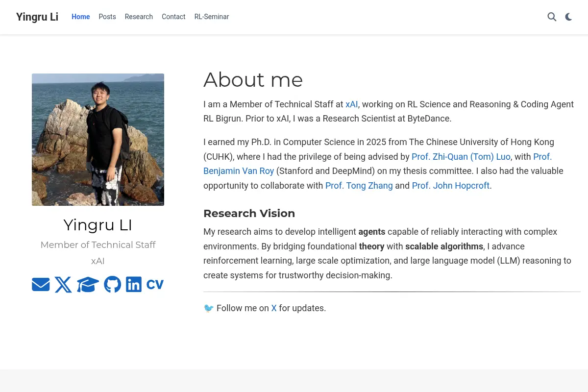588x392 pixels.
Task: Click the About me heading
Action: coord(253,80)
